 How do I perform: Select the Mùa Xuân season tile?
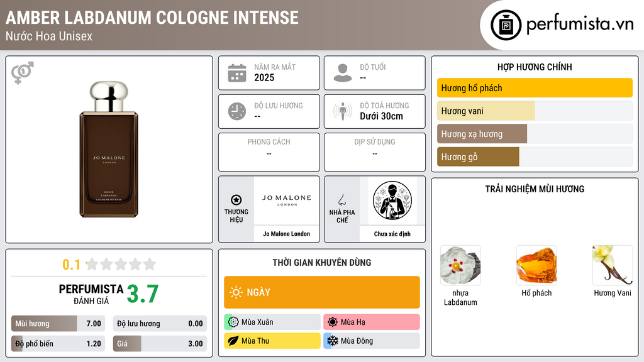click(272, 322)
